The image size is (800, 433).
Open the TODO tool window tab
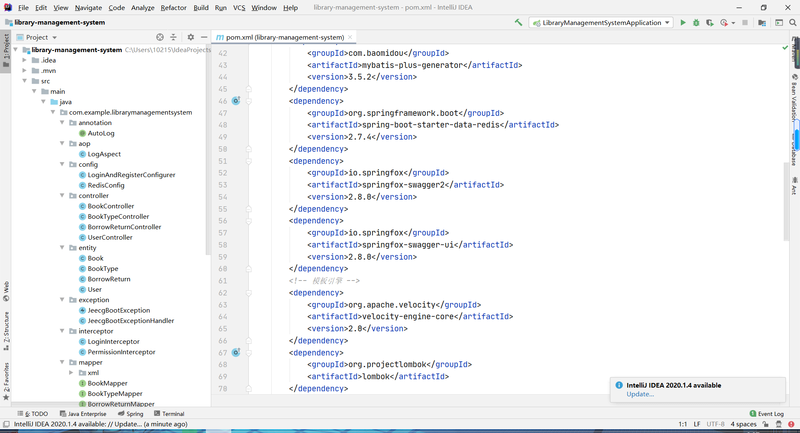[33, 414]
